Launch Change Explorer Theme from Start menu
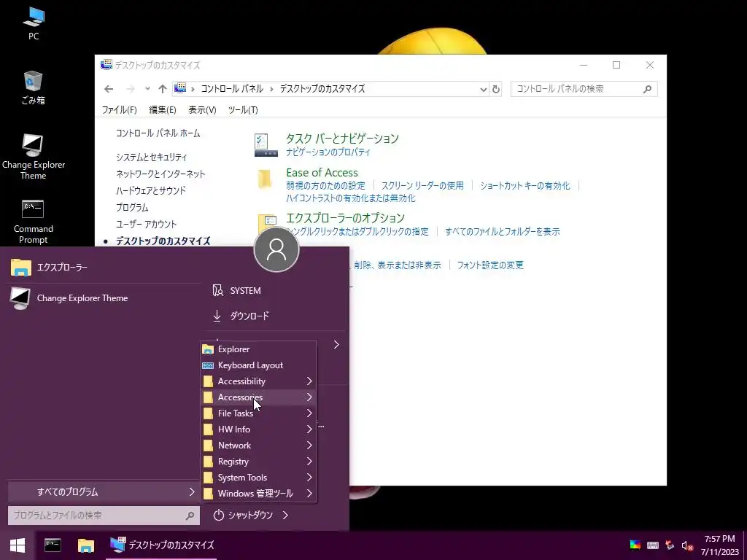This screenshot has height=560, width=747. pyautogui.click(x=102, y=298)
